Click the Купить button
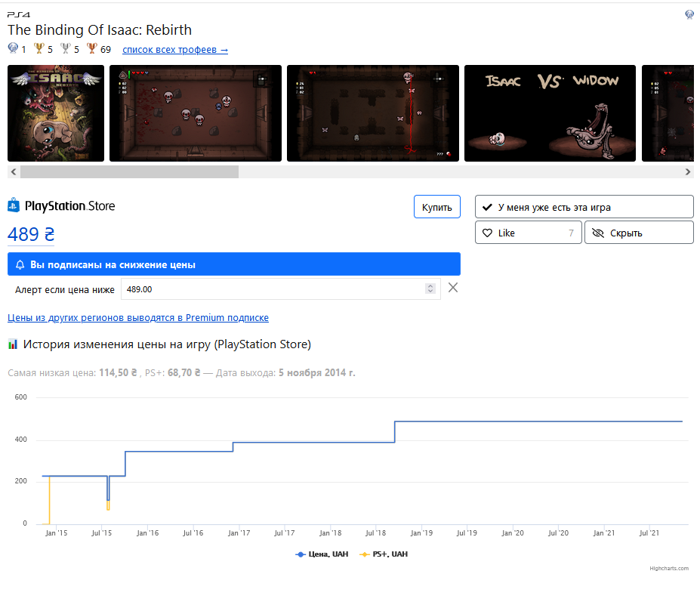The width and height of the screenshot is (700, 608). (437, 207)
